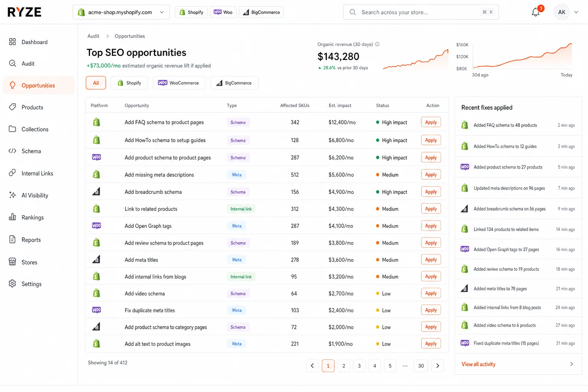The height and width of the screenshot is (392, 588).
Task: Click the organic revenue info icon
Action: (377, 44)
